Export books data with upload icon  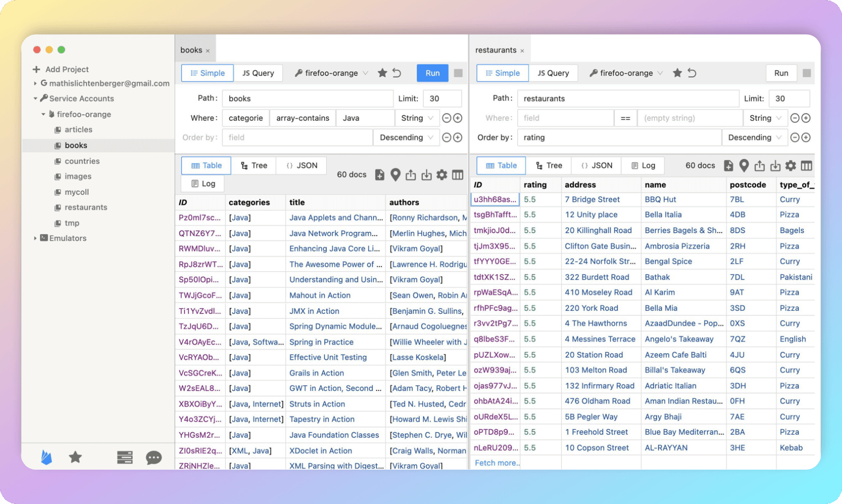411,175
